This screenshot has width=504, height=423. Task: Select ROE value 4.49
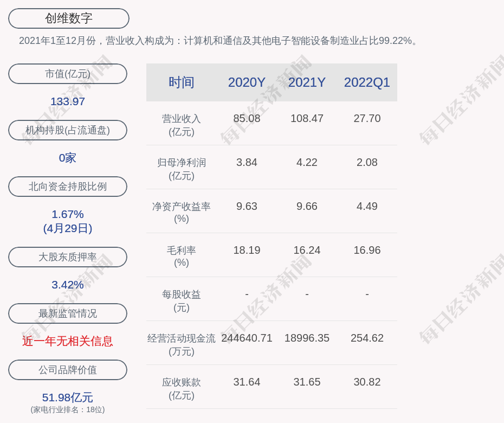click(x=367, y=206)
